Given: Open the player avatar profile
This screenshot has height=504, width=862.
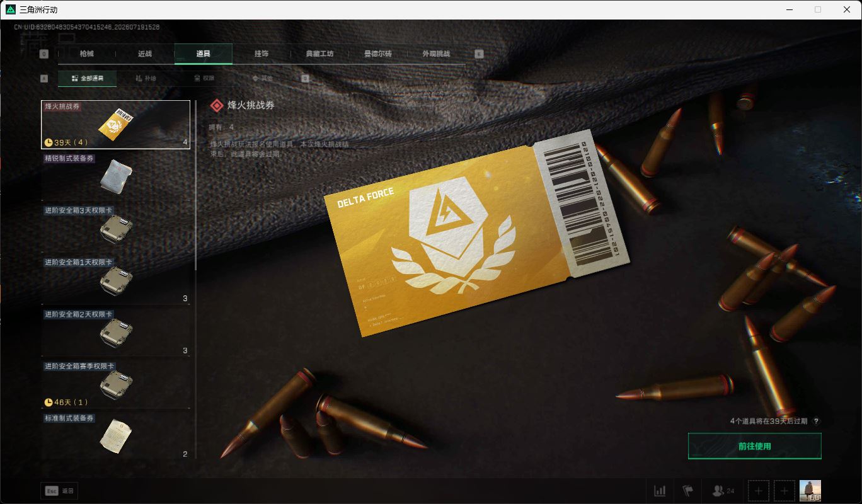Looking at the screenshot, I should (x=810, y=491).
